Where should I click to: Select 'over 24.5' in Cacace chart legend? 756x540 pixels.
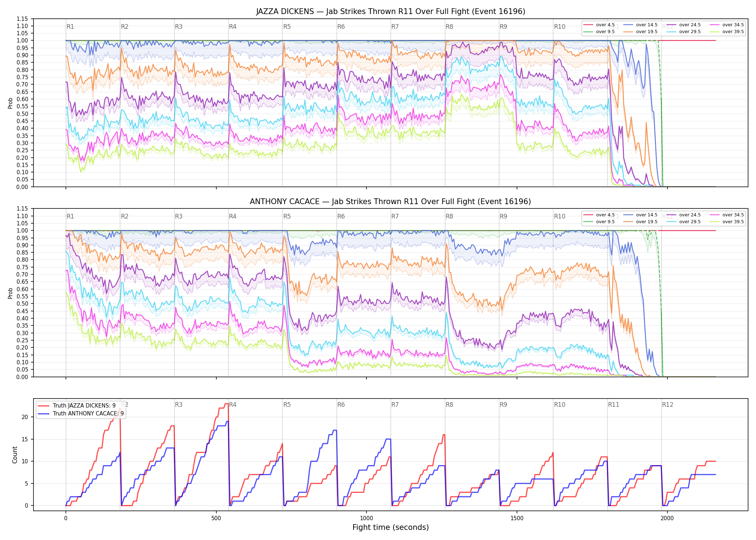tap(684, 215)
